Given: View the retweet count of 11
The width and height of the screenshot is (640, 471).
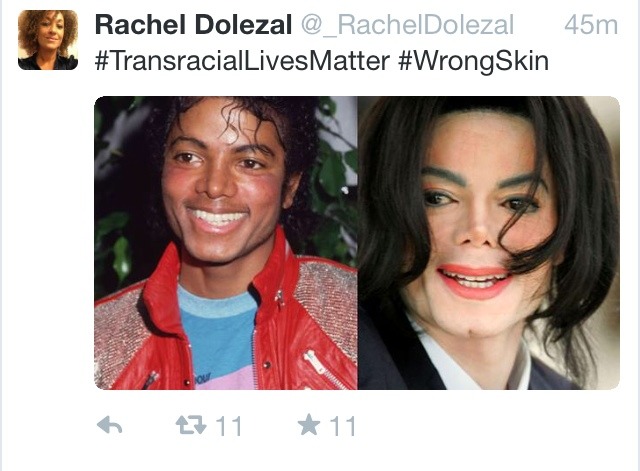Looking at the screenshot, I should [229, 426].
